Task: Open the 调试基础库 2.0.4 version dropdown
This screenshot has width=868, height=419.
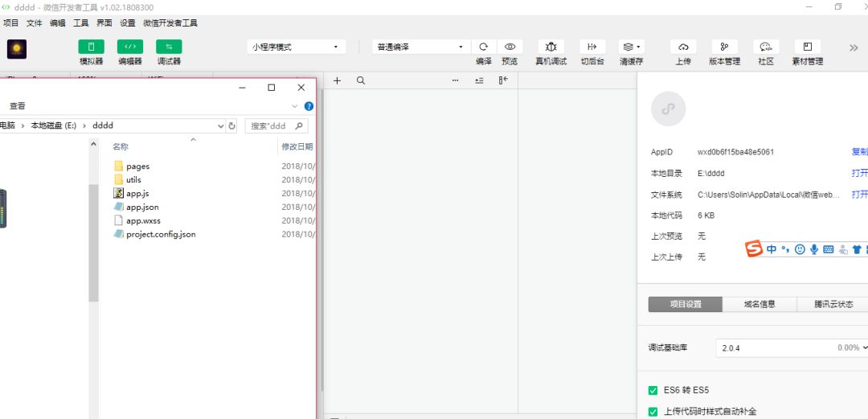Action: pos(792,348)
